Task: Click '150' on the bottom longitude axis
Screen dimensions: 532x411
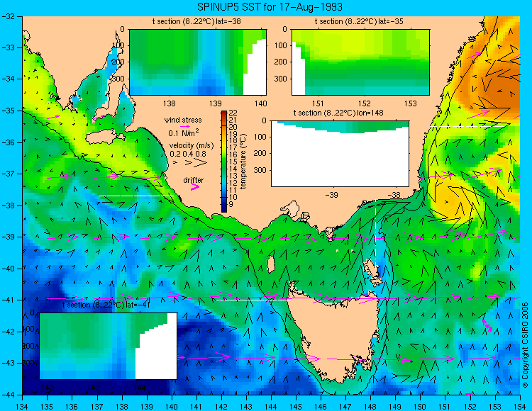Action: [420, 407]
